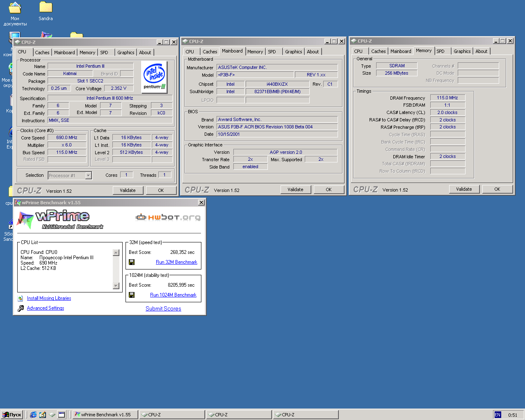Close the wPrime Benchmark window
525x420 pixels.
click(x=201, y=203)
